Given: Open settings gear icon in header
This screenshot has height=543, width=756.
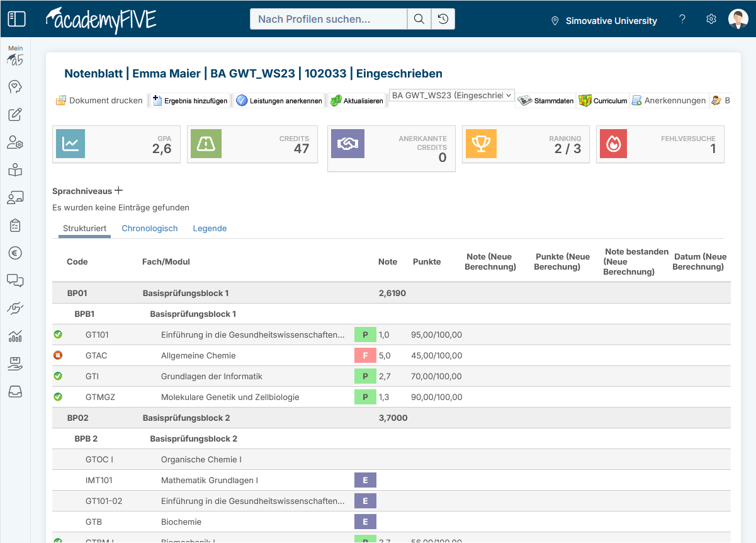Looking at the screenshot, I should pos(711,19).
